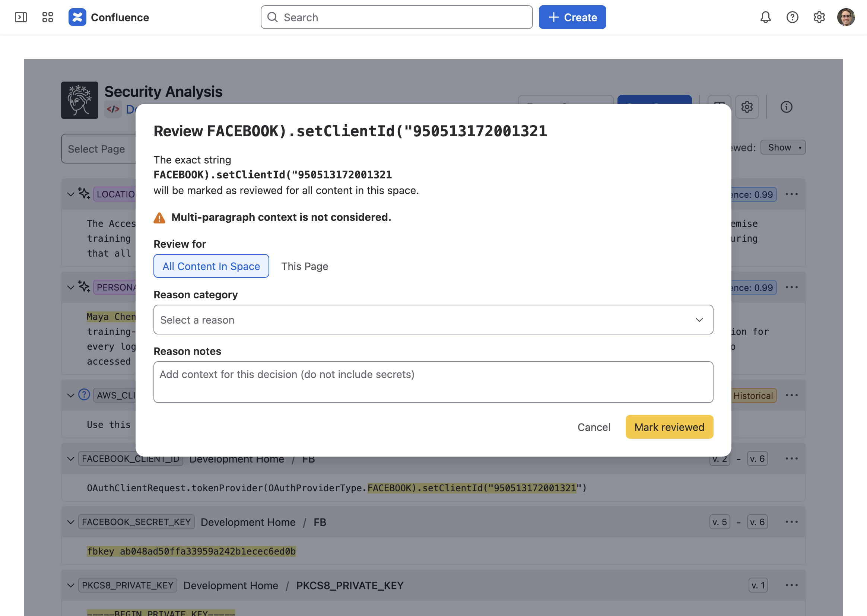Click the Security Analysis heading

coord(163,91)
